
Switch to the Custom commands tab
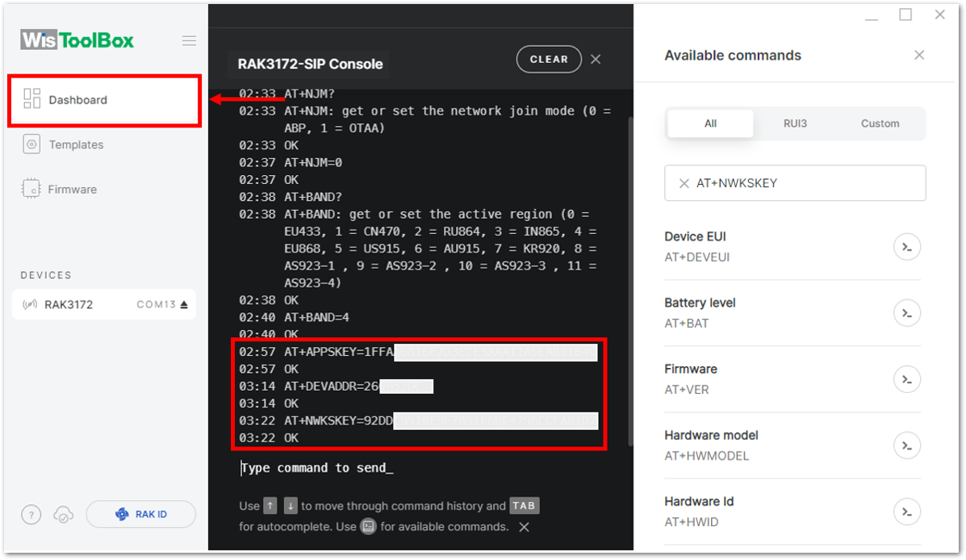(x=880, y=123)
